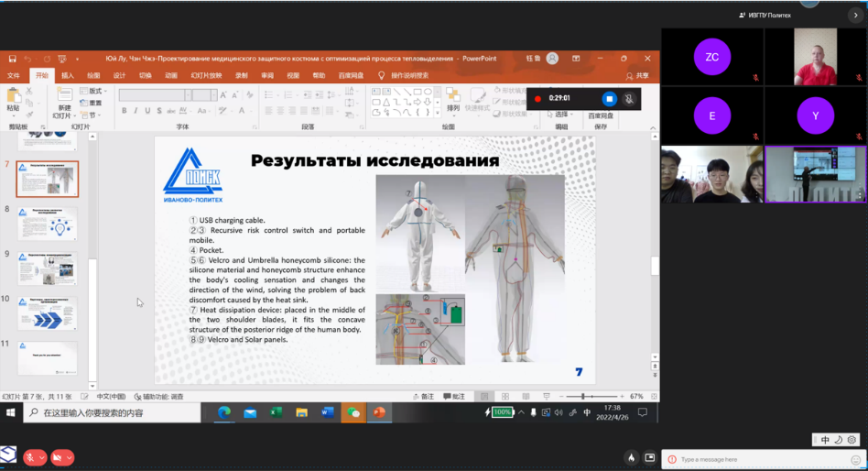Expand the font name combo box
868x471 pixels.
coord(188,94)
